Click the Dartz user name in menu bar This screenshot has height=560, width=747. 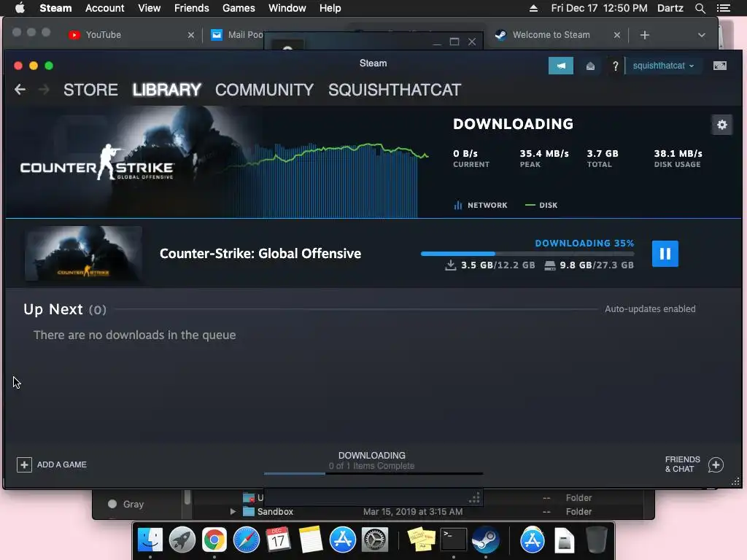point(670,8)
